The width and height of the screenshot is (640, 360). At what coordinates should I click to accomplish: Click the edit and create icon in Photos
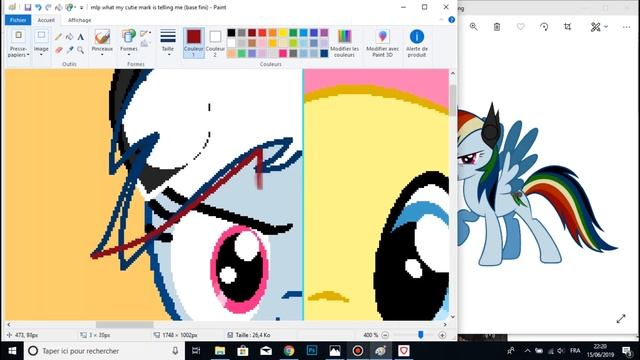tap(596, 27)
